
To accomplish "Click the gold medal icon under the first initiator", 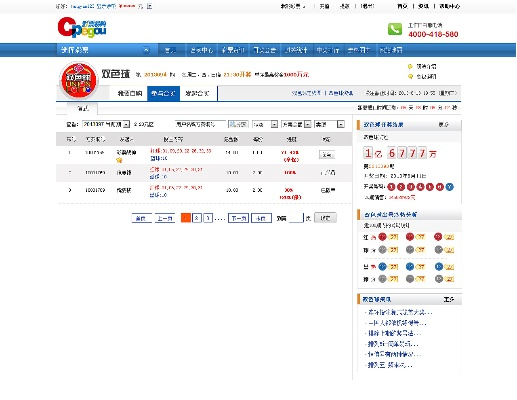I will [119, 160].
